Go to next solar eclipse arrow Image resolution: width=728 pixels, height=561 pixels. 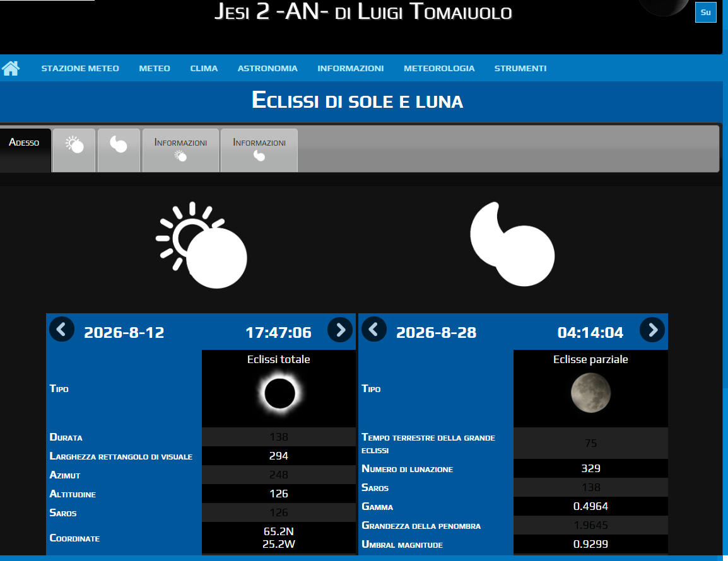(340, 330)
